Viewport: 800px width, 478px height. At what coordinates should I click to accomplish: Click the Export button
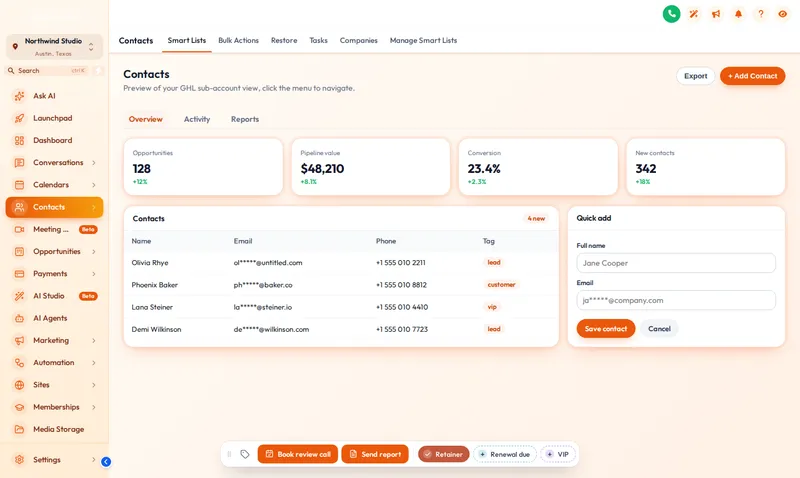point(695,76)
